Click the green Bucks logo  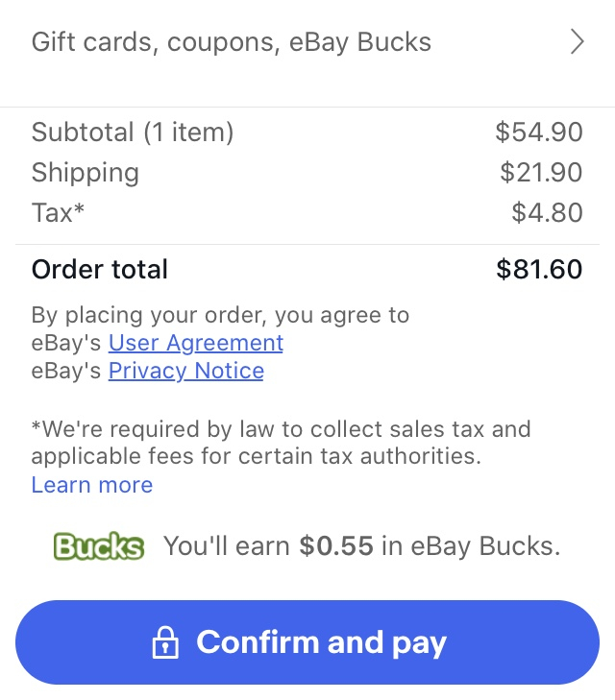click(x=99, y=546)
